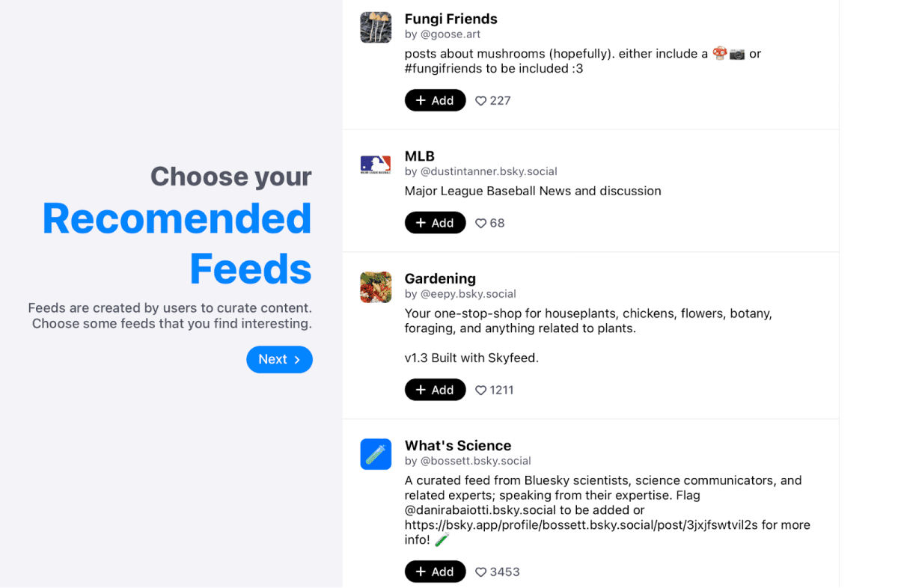
Task: Open the Gardening feed title
Action: click(x=440, y=278)
